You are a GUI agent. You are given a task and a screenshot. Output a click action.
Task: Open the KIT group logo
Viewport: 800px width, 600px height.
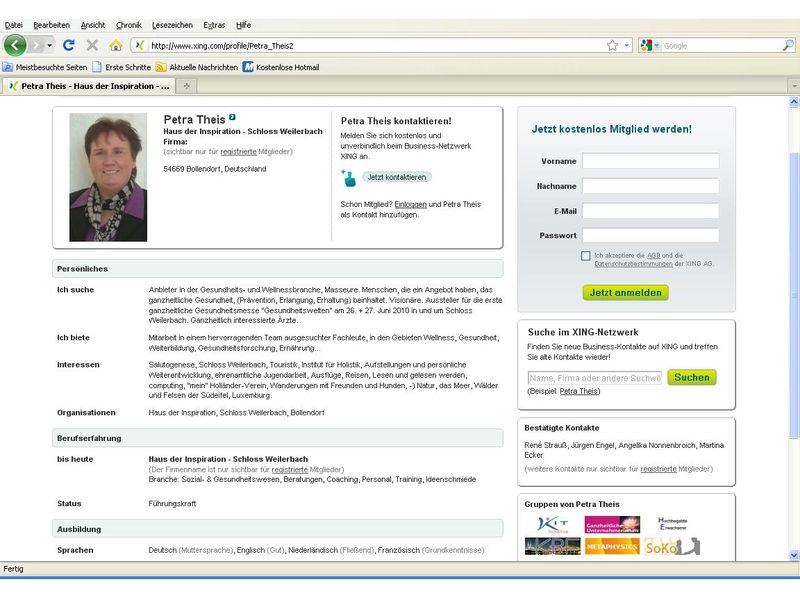pyautogui.click(x=552, y=524)
